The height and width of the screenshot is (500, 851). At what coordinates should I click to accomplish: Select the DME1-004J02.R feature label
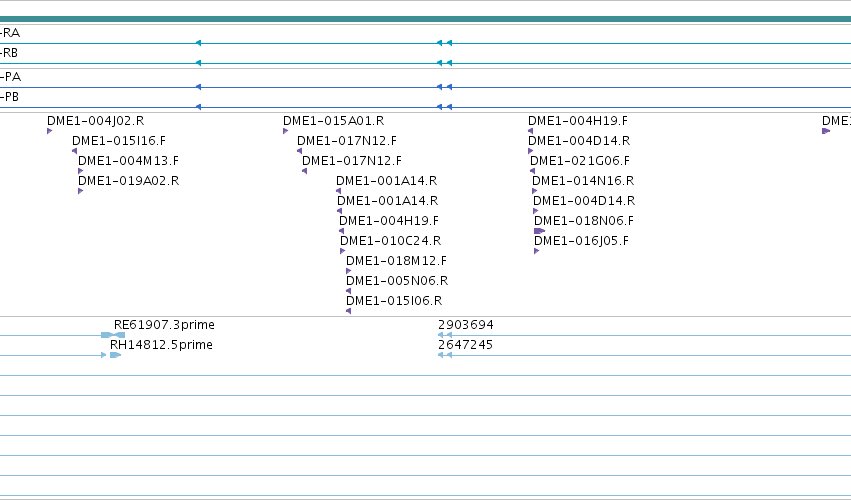96,121
